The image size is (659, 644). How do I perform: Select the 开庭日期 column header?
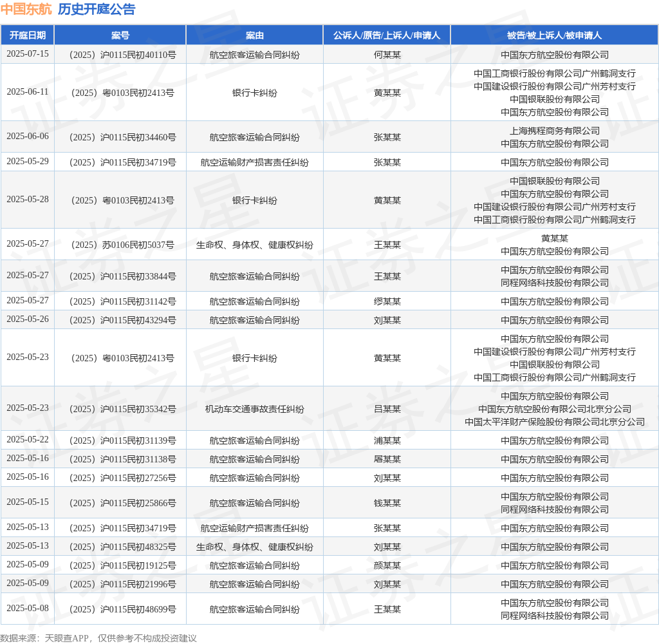click(x=28, y=35)
